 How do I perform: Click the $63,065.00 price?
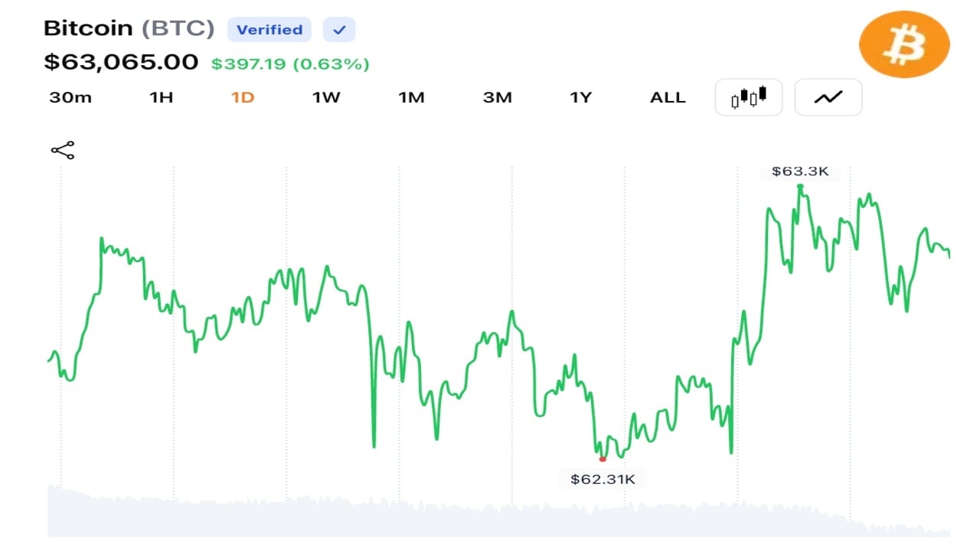(x=121, y=62)
